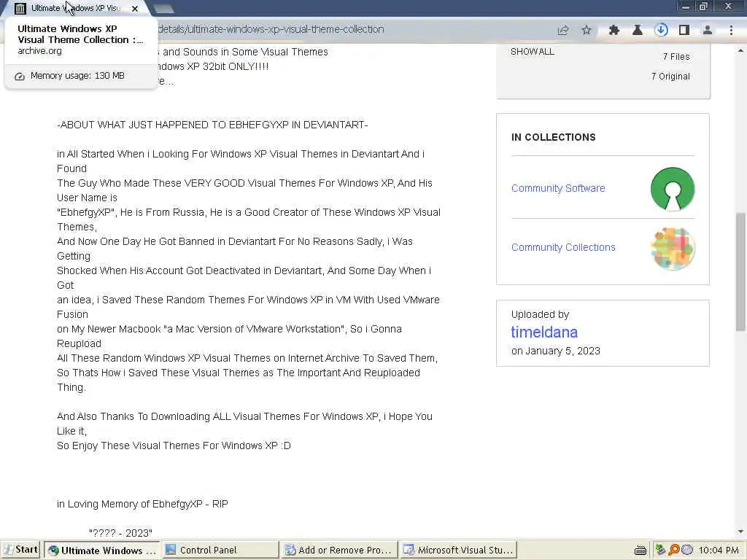The width and height of the screenshot is (747, 560).
Task: Click the 7 Original text
Action: pos(670,76)
